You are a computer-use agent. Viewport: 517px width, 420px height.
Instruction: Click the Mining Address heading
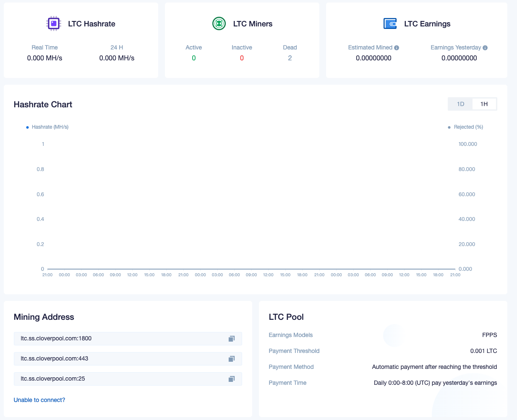click(x=44, y=317)
